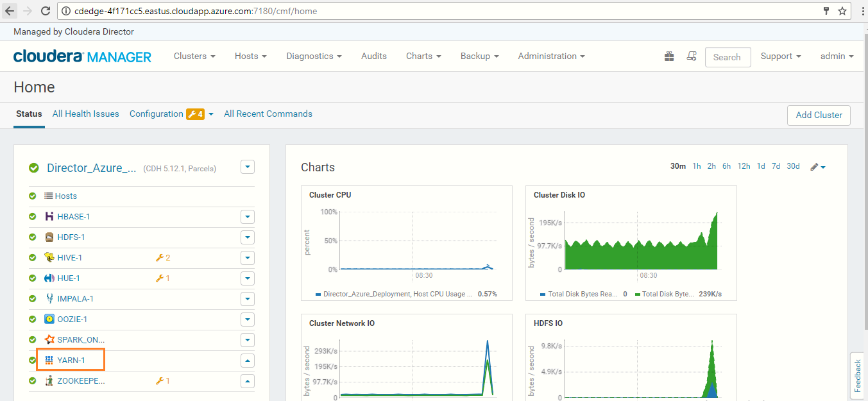The image size is (868, 401).
Task: Open the Director_Azure cluster link
Action: (x=92, y=168)
